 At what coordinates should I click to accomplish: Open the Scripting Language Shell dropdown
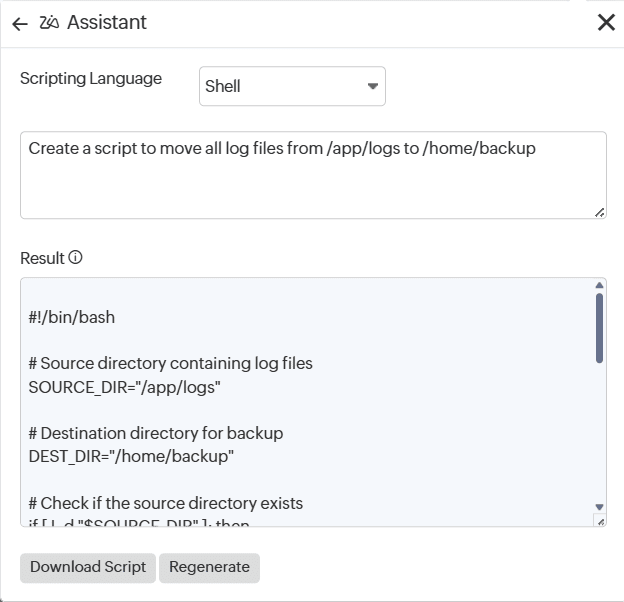coord(292,86)
